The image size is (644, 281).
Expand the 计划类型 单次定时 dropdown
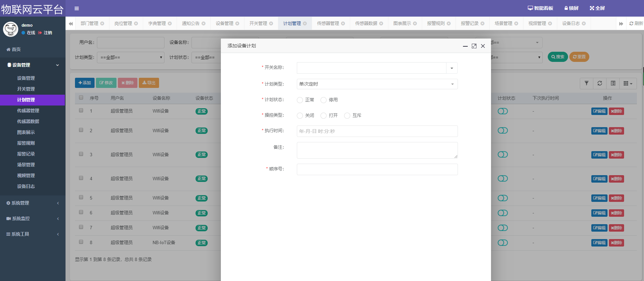coord(377,84)
